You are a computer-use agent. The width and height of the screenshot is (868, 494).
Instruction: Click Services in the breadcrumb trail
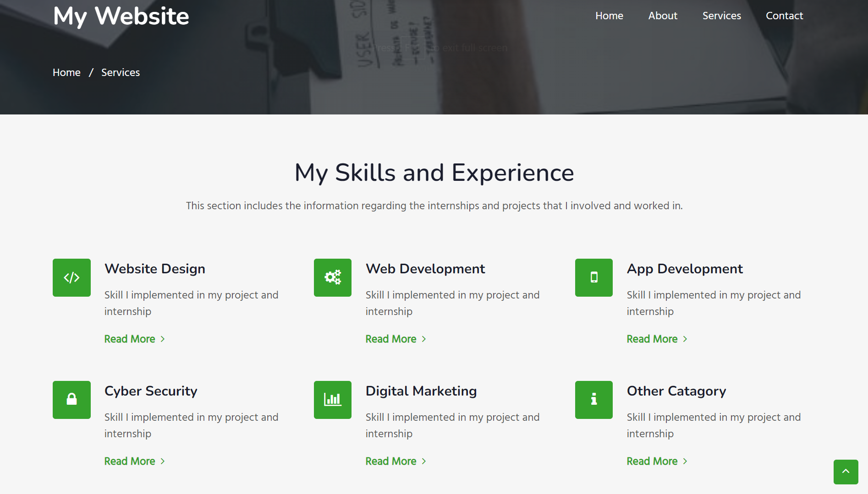pyautogui.click(x=121, y=72)
